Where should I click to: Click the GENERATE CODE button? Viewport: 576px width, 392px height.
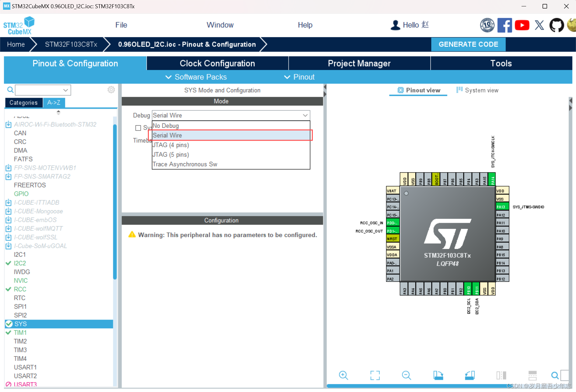[468, 44]
